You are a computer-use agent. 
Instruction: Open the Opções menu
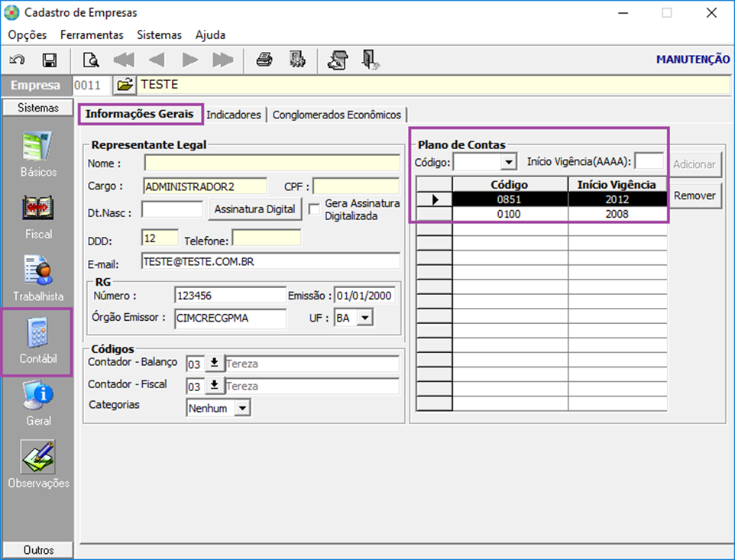tap(28, 35)
